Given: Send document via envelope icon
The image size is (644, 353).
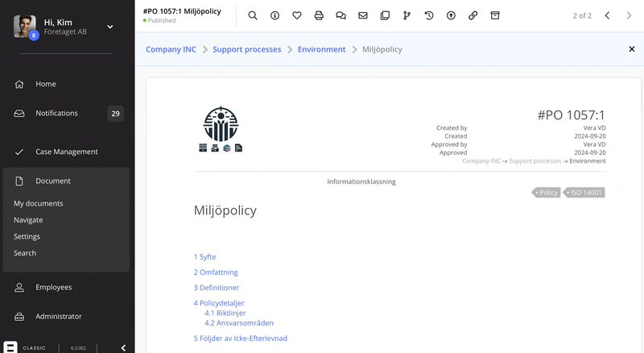Looking at the screenshot, I should [x=363, y=15].
